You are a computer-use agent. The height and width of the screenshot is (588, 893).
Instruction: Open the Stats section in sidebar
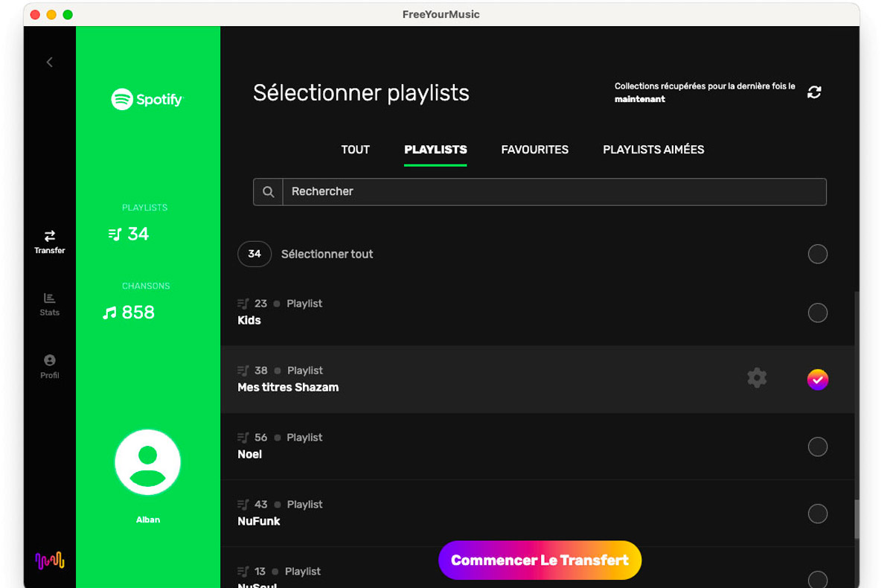click(50, 304)
